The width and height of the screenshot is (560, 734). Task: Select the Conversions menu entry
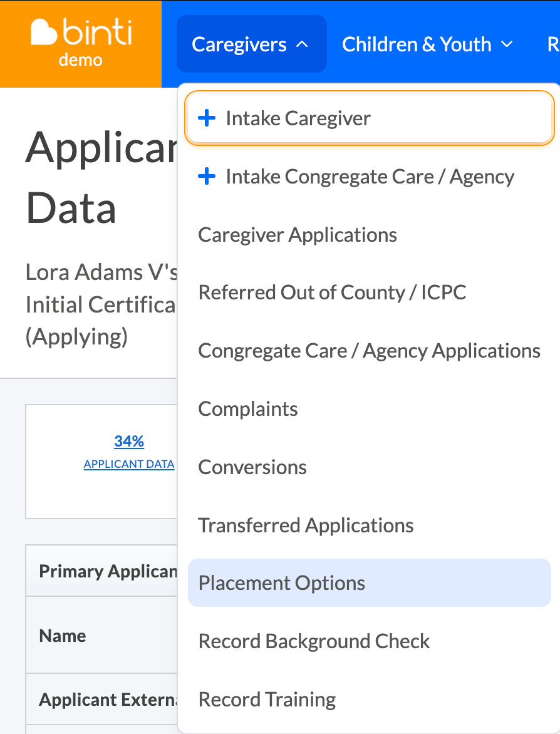252,467
